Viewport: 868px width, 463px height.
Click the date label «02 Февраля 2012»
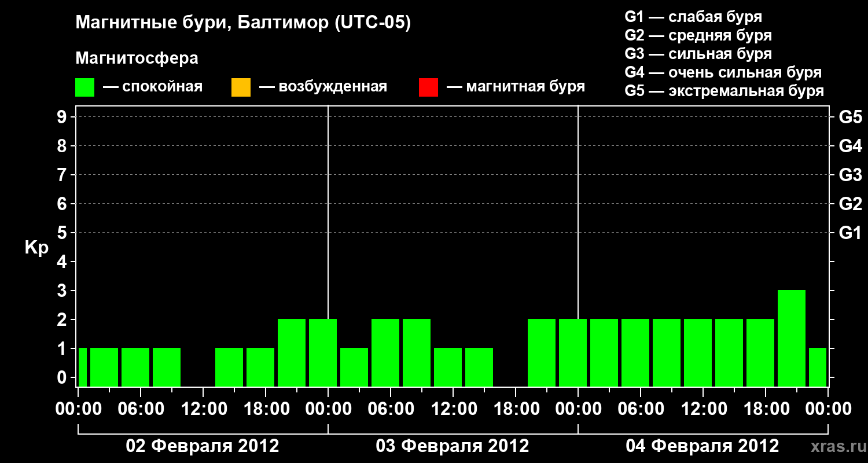point(203,446)
